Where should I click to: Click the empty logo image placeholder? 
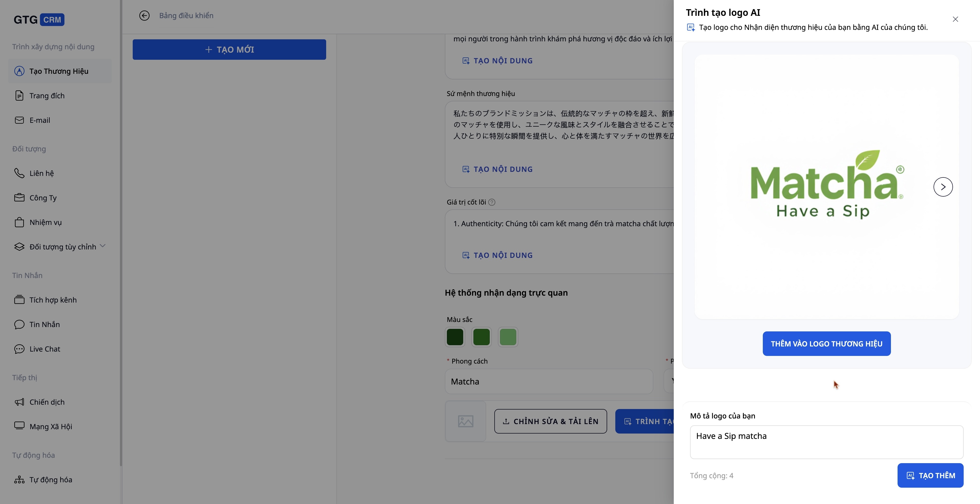465,421
